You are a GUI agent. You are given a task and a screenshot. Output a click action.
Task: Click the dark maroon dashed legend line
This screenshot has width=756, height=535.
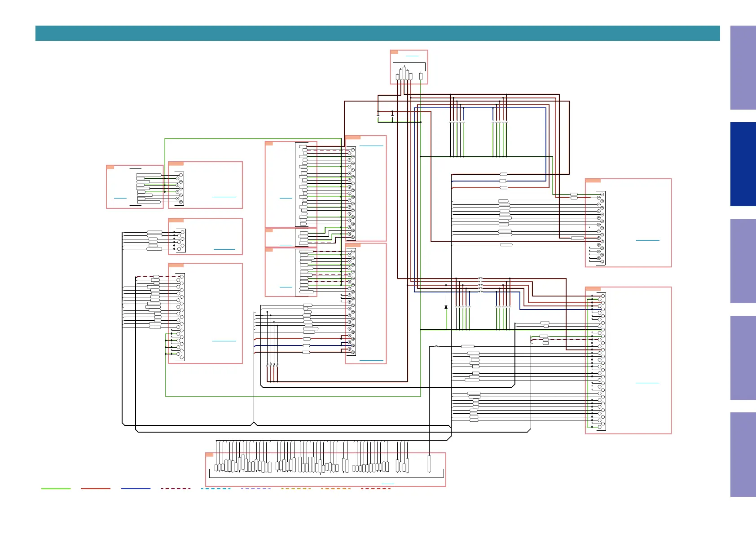click(x=176, y=489)
